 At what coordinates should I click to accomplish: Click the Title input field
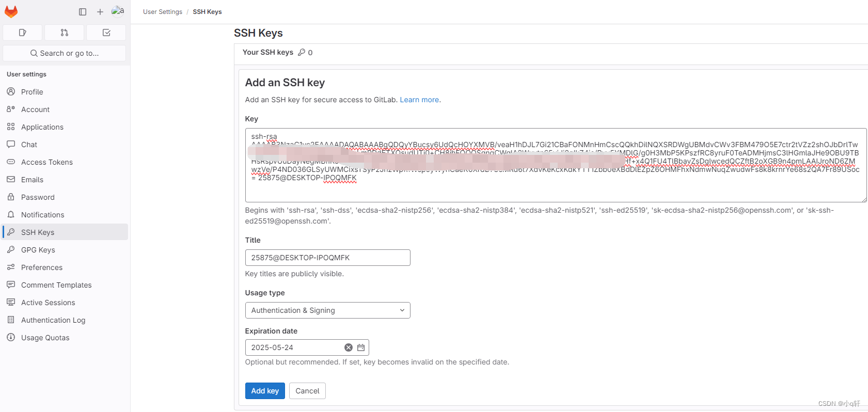click(x=327, y=258)
